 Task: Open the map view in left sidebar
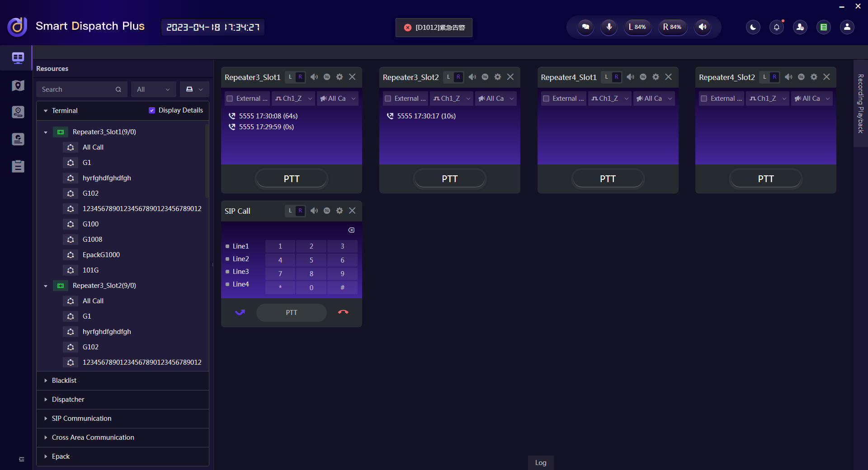click(x=18, y=85)
